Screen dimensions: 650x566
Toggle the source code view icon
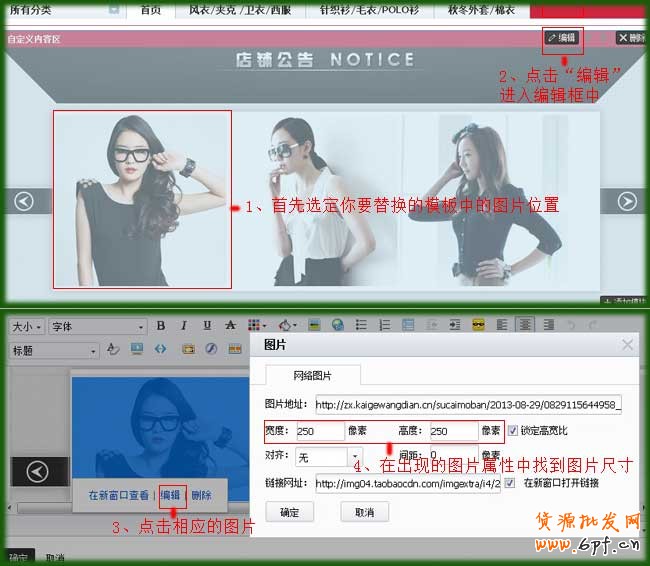point(160,350)
